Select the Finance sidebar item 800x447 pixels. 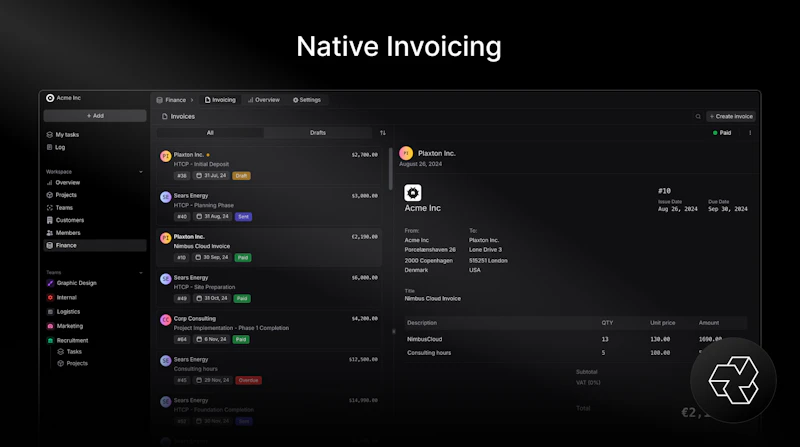point(95,245)
